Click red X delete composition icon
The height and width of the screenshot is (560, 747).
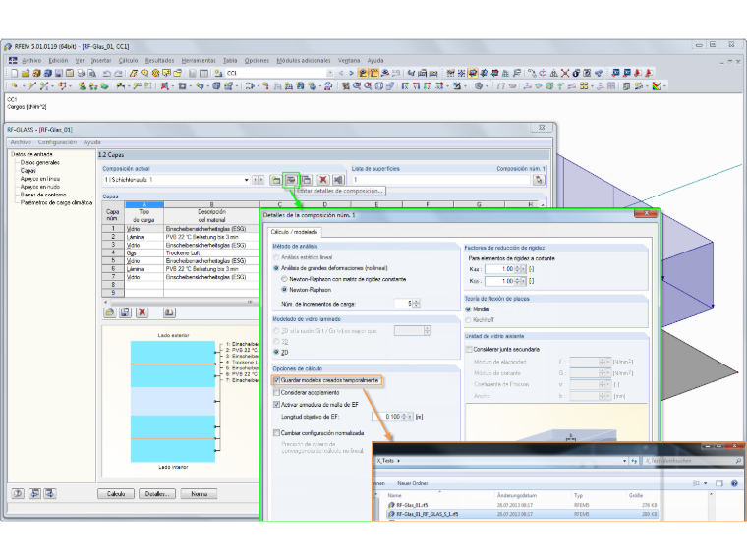(323, 180)
